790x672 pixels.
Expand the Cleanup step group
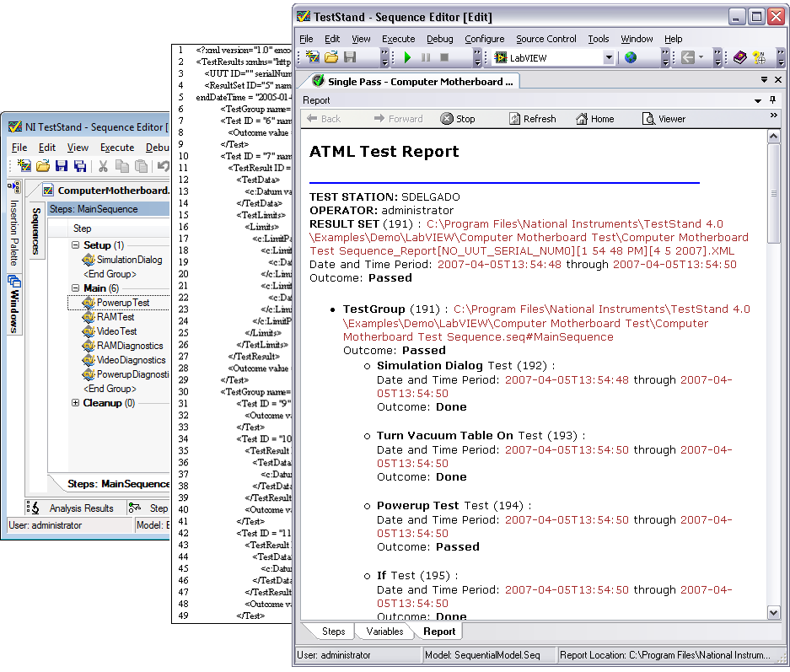pos(75,403)
